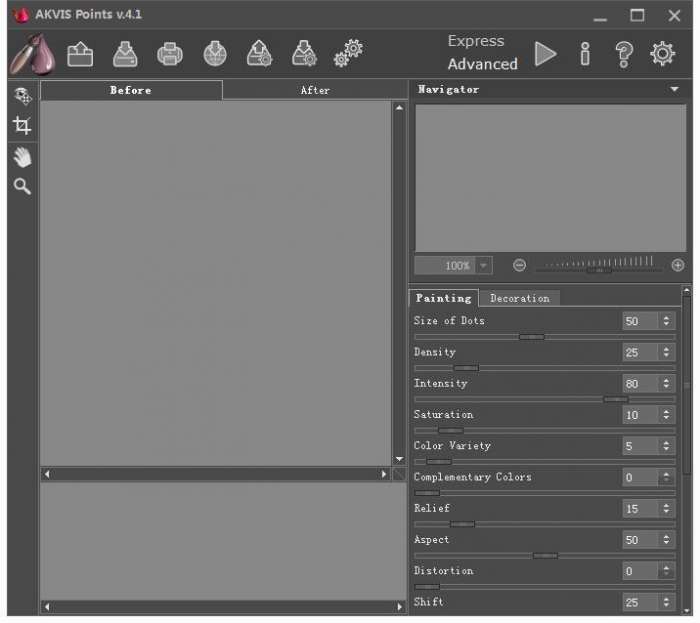Click the Save image icon
Viewport: 700px width, 623px height.
(x=125, y=54)
